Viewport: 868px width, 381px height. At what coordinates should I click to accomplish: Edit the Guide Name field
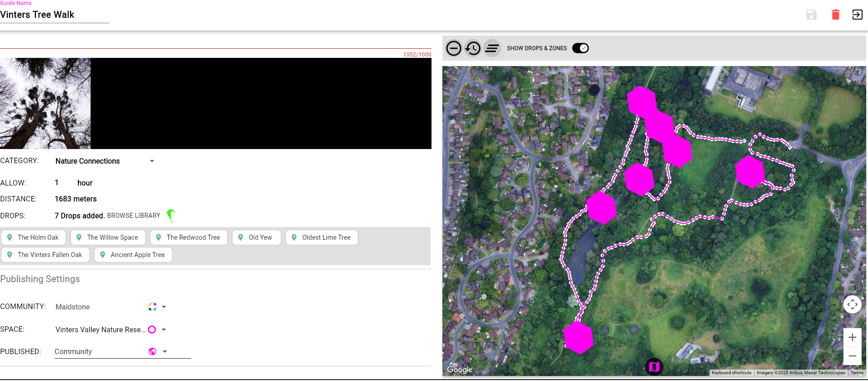click(x=55, y=15)
